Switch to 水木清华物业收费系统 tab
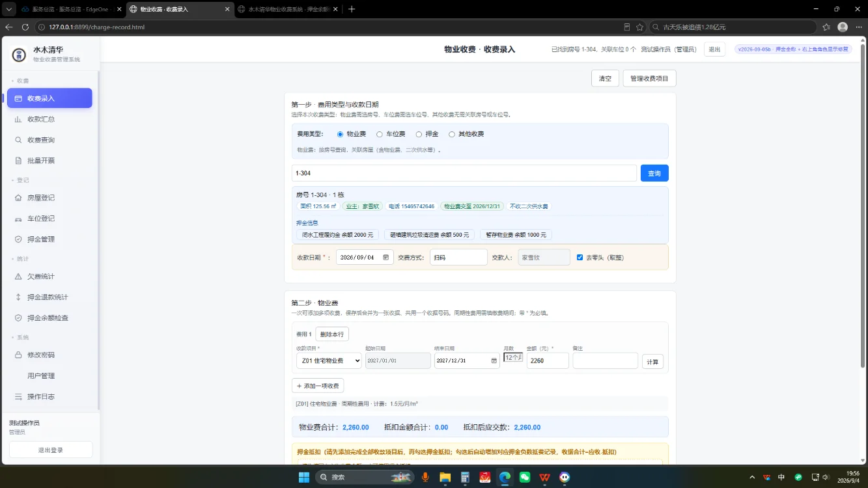Viewport: 868px width, 488px height. point(287,9)
